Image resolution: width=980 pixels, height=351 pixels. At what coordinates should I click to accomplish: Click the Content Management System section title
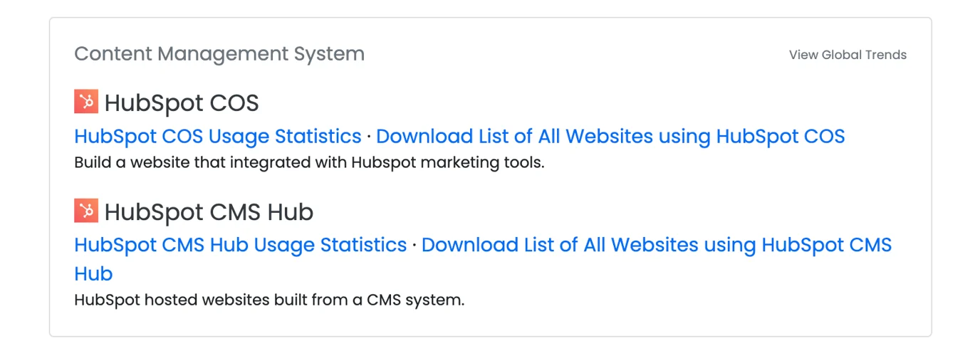coord(219,54)
